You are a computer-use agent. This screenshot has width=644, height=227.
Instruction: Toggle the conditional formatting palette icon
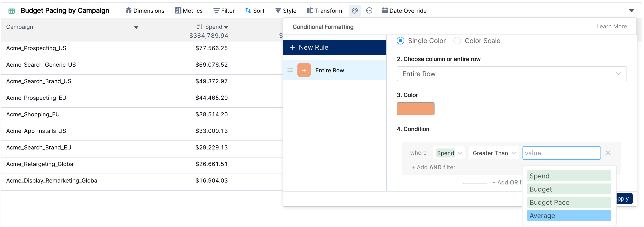pyautogui.click(x=354, y=11)
